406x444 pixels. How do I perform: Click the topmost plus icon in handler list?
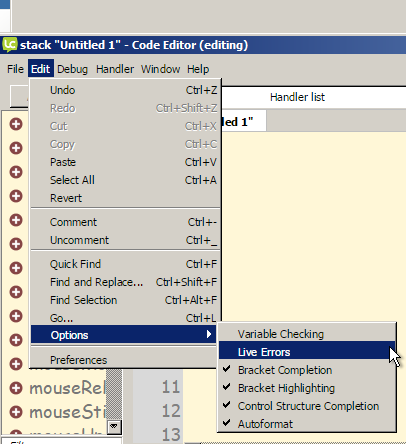(x=16, y=124)
